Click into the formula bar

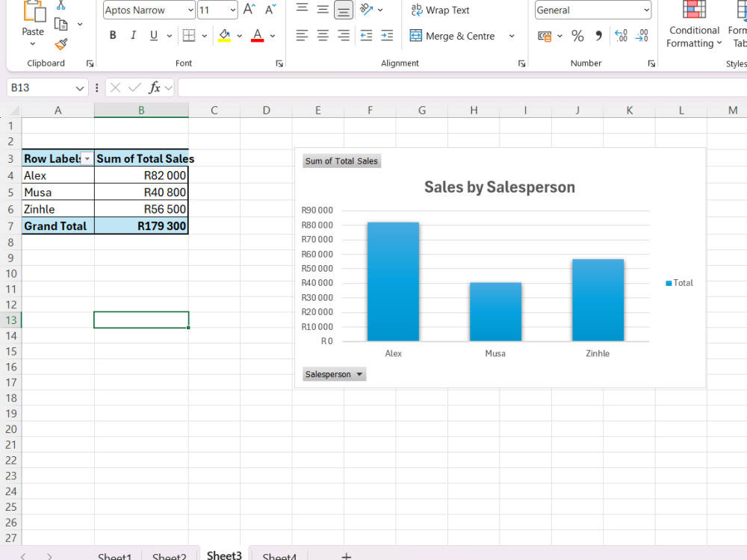(x=462, y=87)
